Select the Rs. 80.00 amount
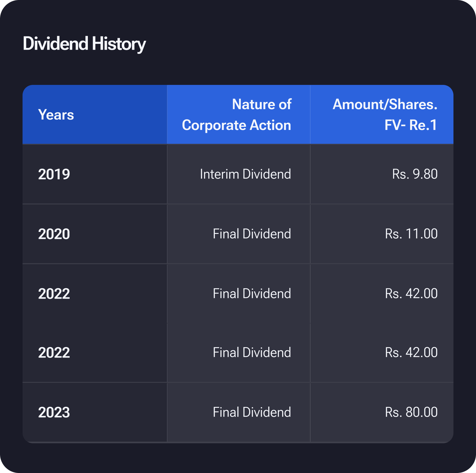The height and width of the screenshot is (473, 476). click(411, 412)
